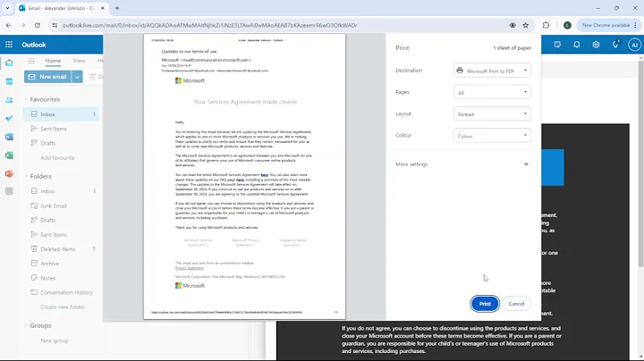The width and height of the screenshot is (644, 361).
Task: Open the People icon in sidebar
Action: tap(9, 100)
